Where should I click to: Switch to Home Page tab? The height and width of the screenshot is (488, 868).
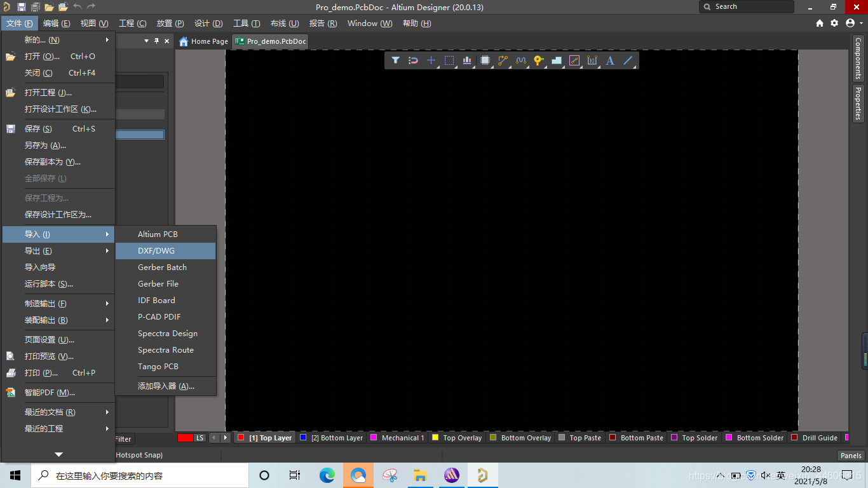point(203,41)
